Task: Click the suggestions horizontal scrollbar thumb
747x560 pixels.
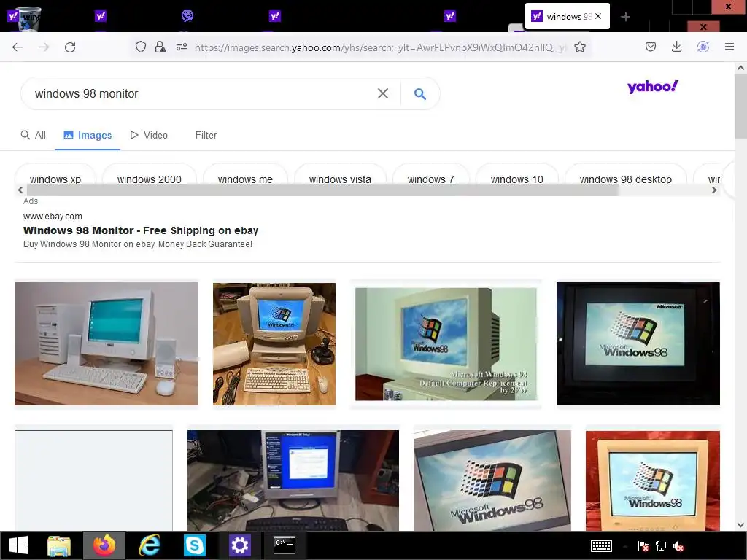Action: pos(322,190)
